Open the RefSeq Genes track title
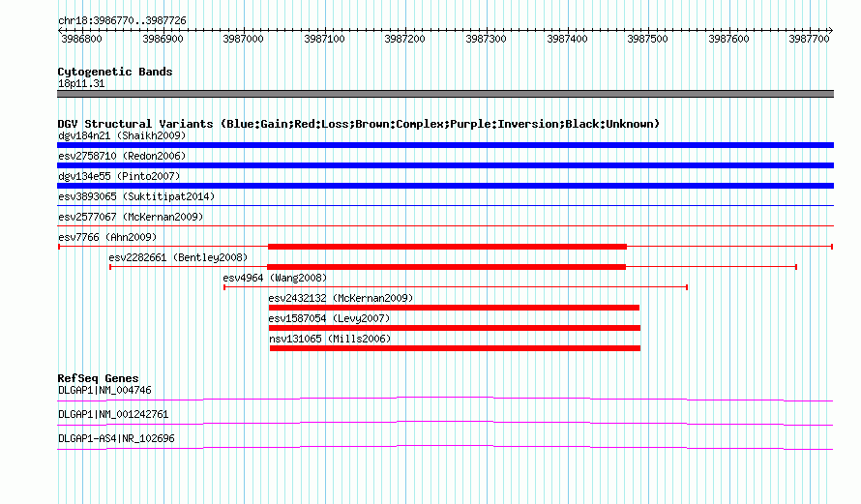The image size is (861, 504). tap(98, 378)
